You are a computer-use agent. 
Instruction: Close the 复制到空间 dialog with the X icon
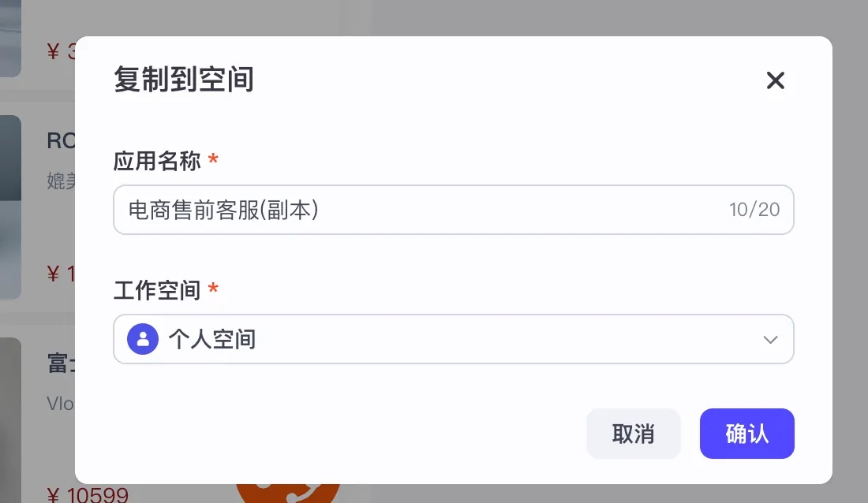coord(775,80)
